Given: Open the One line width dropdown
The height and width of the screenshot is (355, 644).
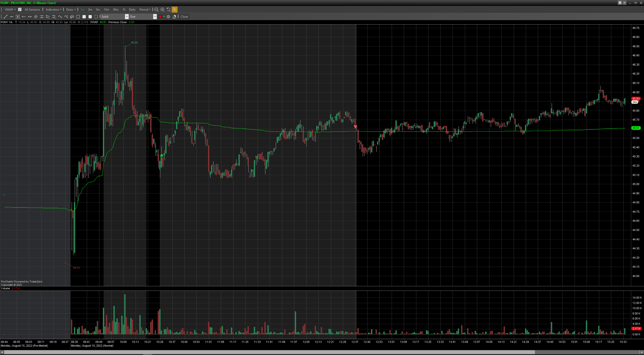Looking at the screenshot, I should [x=155, y=17].
